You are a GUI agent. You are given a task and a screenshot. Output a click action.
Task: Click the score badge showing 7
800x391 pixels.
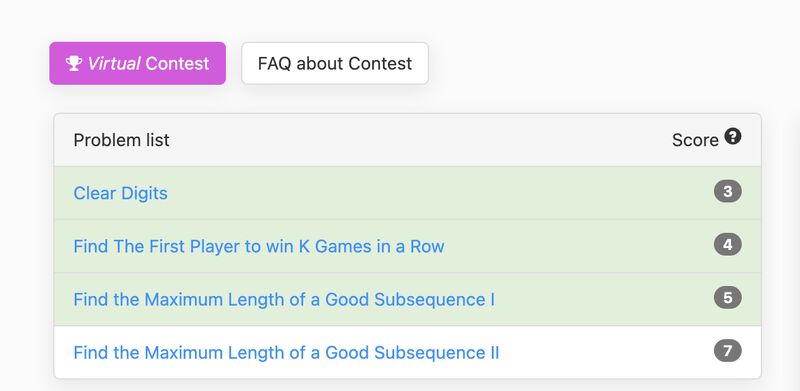click(x=728, y=351)
